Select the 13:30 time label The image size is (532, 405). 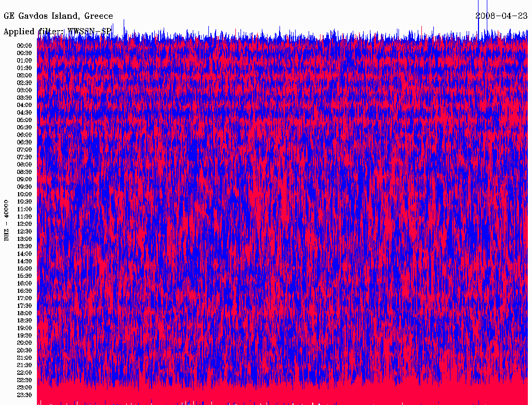coord(24,247)
